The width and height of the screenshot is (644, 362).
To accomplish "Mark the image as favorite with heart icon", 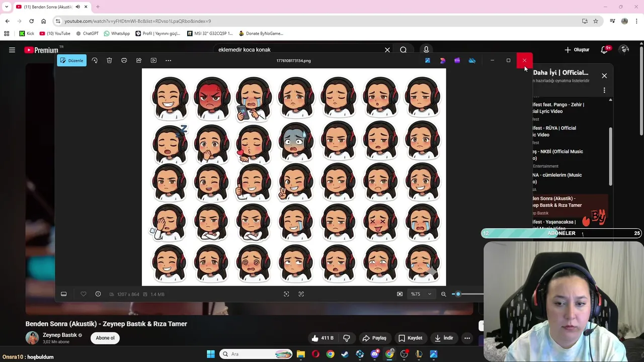I will (84, 294).
